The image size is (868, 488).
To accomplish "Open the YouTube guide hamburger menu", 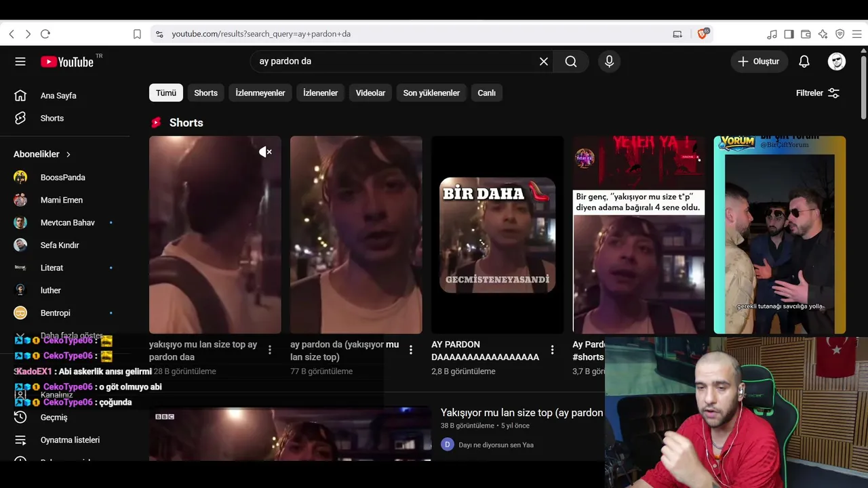I will click(20, 62).
